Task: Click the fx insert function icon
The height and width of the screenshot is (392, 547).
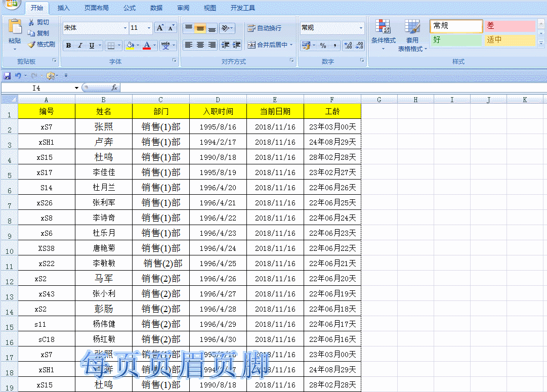Action: click(x=114, y=88)
